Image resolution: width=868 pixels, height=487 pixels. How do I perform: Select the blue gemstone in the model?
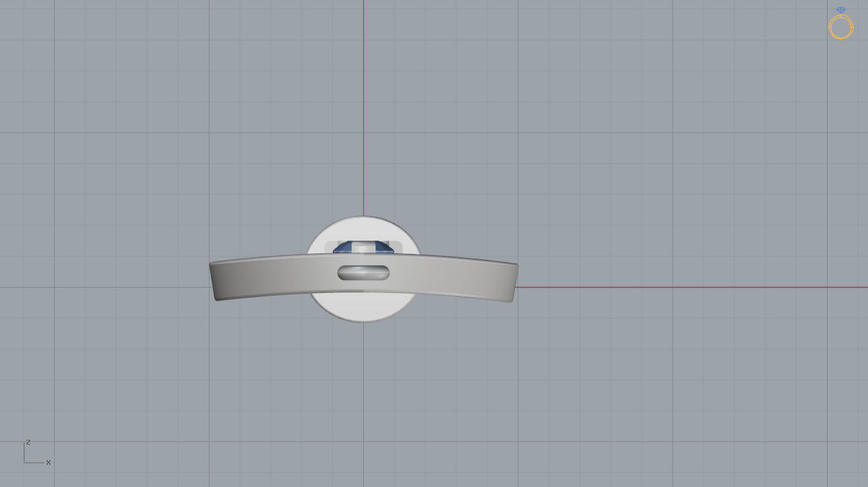363,247
